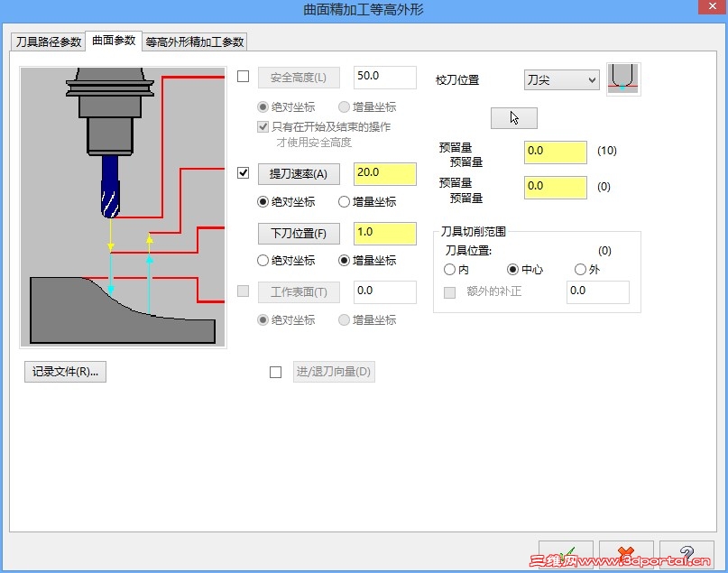Edit the 下刀位置 value field 1.0
The width and height of the screenshot is (728, 573).
click(385, 233)
